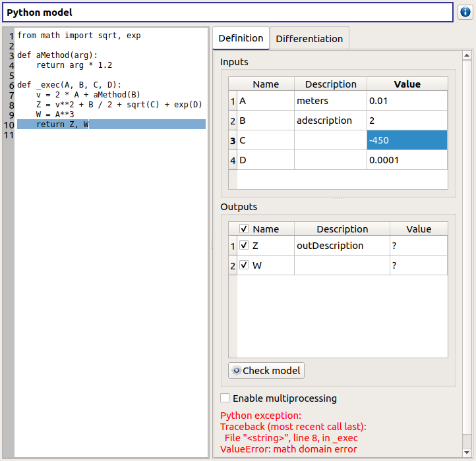This screenshot has width=476, height=461.
Task: Click the outDescription cell for Z
Action: tap(342, 246)
